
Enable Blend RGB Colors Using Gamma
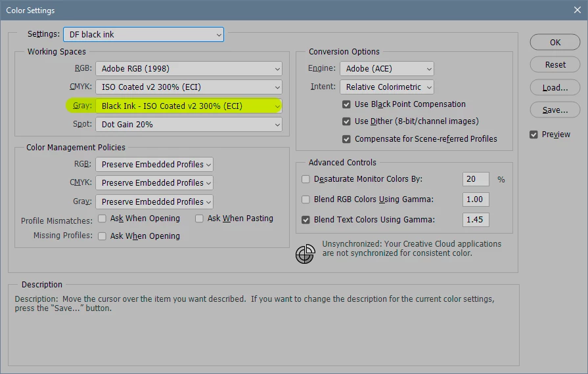point(305,199)
